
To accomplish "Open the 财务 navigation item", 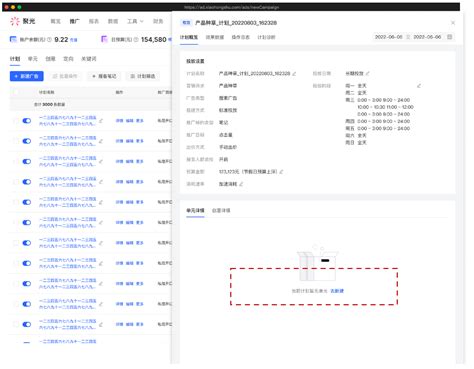I will 158,21.
